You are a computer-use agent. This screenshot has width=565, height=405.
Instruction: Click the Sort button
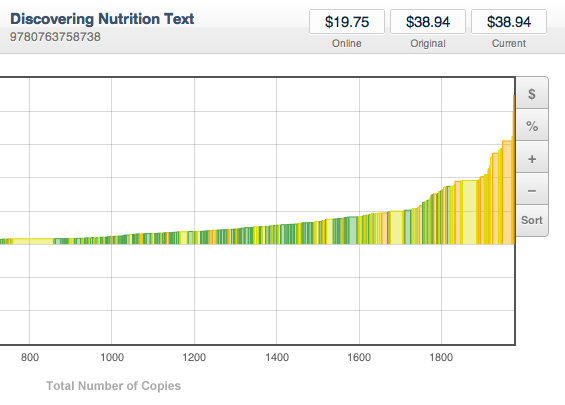(532, 221)
